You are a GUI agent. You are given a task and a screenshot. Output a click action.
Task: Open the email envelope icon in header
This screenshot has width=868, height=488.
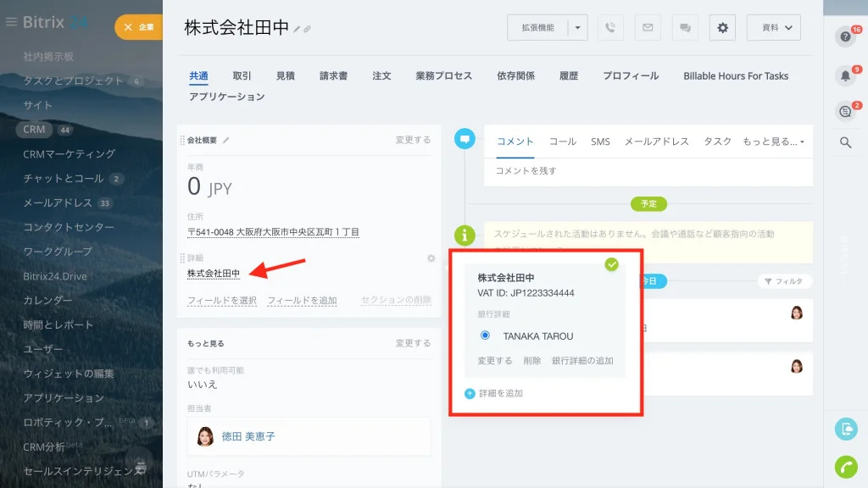pyautogui.click(x=648, y=28)
